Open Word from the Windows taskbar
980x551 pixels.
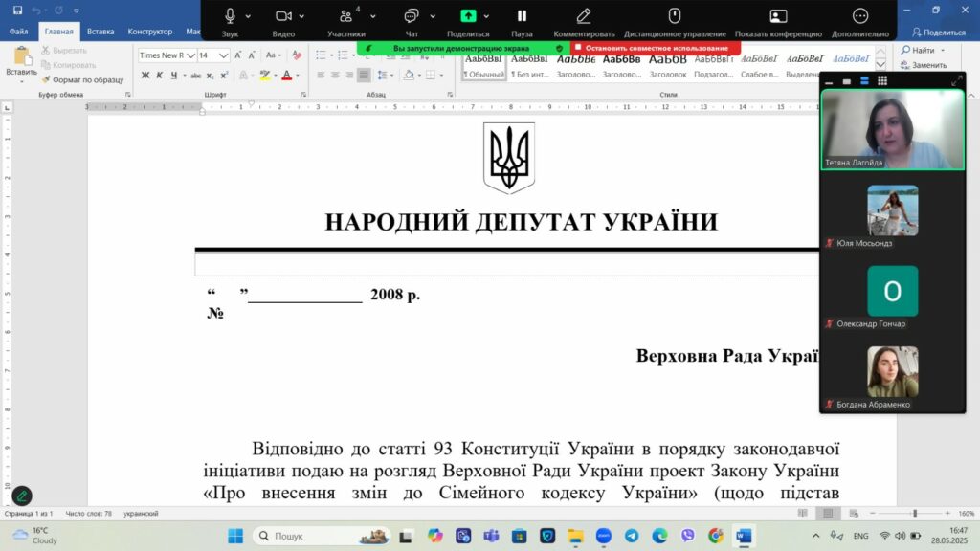[x=743, y=536]
